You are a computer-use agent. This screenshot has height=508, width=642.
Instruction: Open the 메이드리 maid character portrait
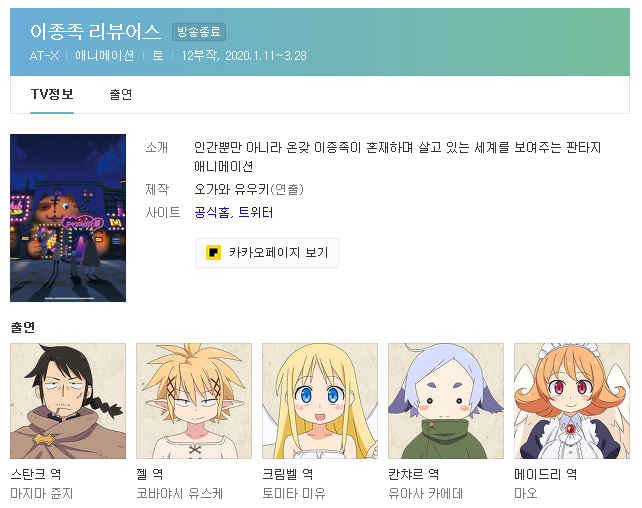[572, 401]
